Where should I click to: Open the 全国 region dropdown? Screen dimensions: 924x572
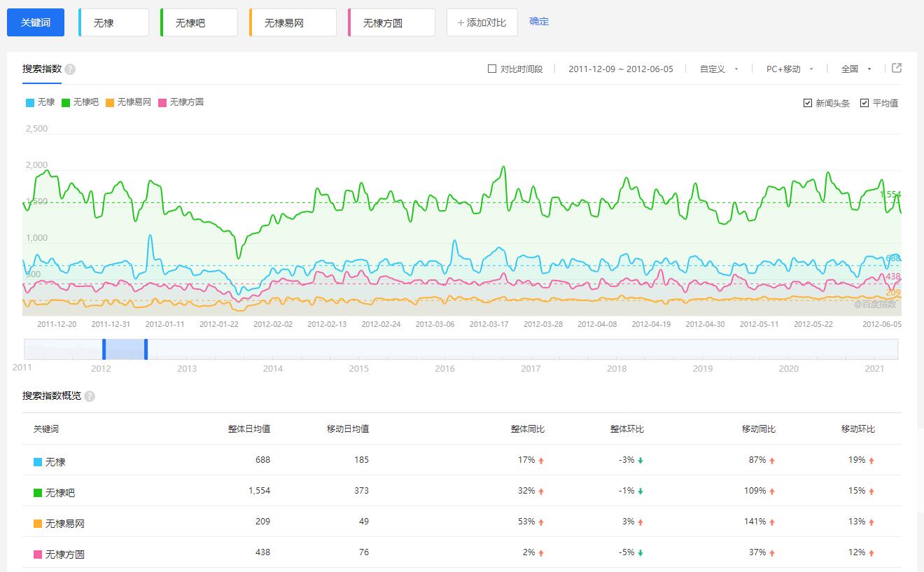pos(855,69)
